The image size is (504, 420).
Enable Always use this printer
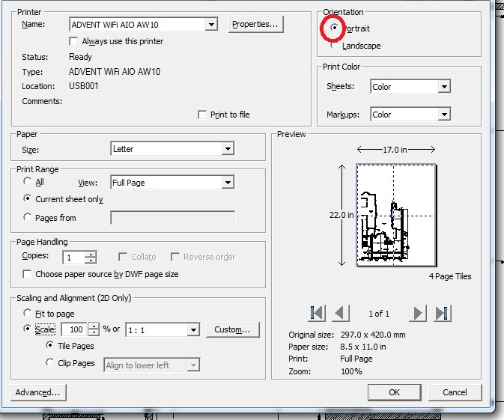(73, 41)
